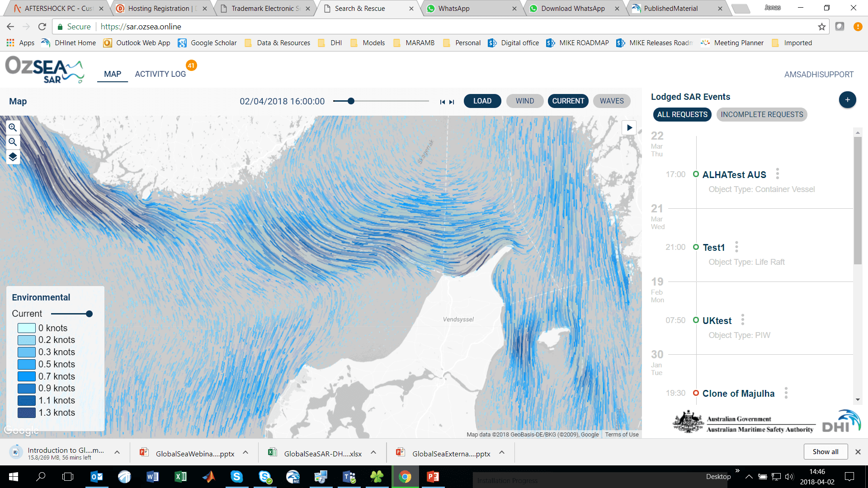Open Word from the taskbar
The height and width of the screenshot is (488, 868).
[x=152, y=477]
